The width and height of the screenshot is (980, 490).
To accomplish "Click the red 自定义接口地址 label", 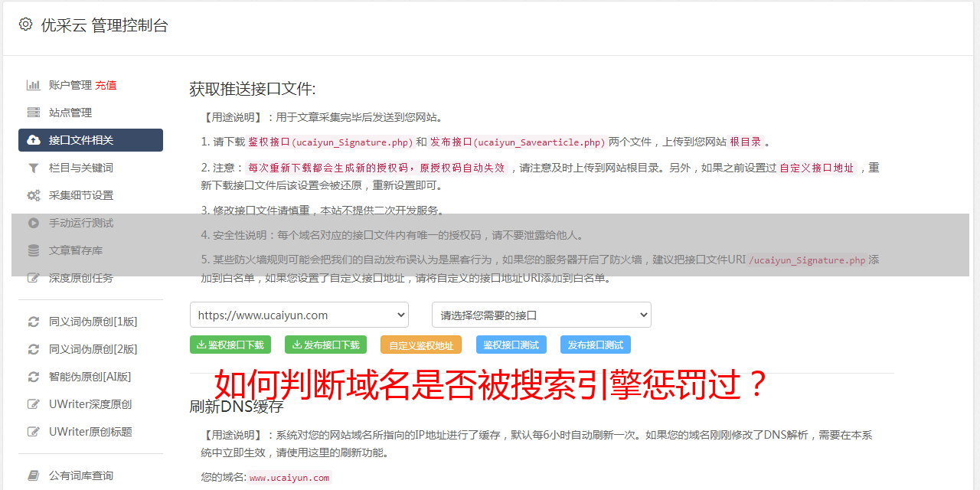I will point(817,168).
